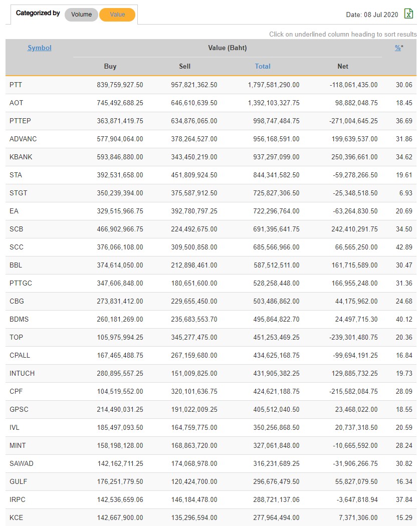Viewport: 420px width, 526px height.
Task: Click the Net column header
Action: pos(343,66)
